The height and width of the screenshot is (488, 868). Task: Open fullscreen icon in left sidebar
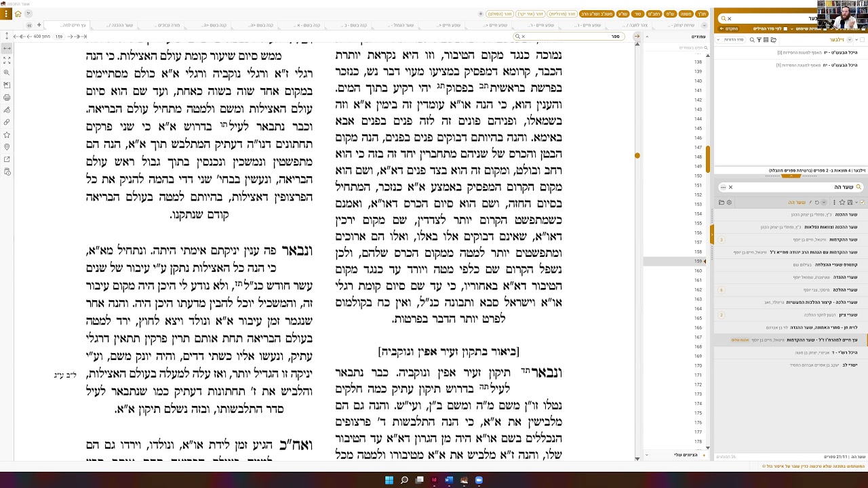point(7,60)
